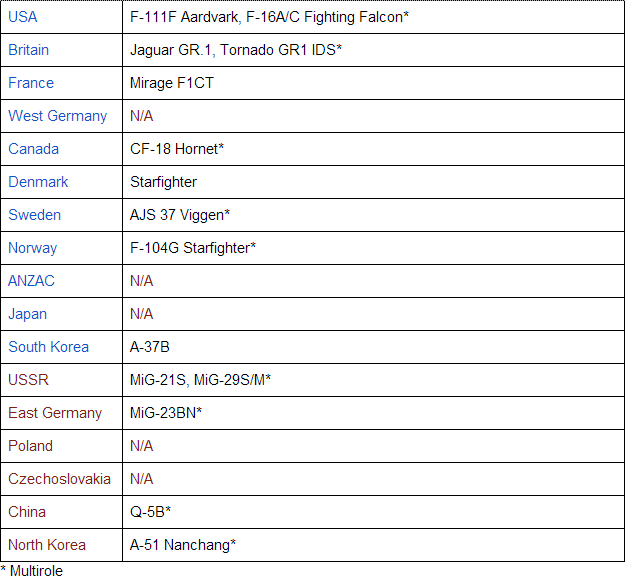
Task: Open the Japan link
Action: [x=28, y=314]
